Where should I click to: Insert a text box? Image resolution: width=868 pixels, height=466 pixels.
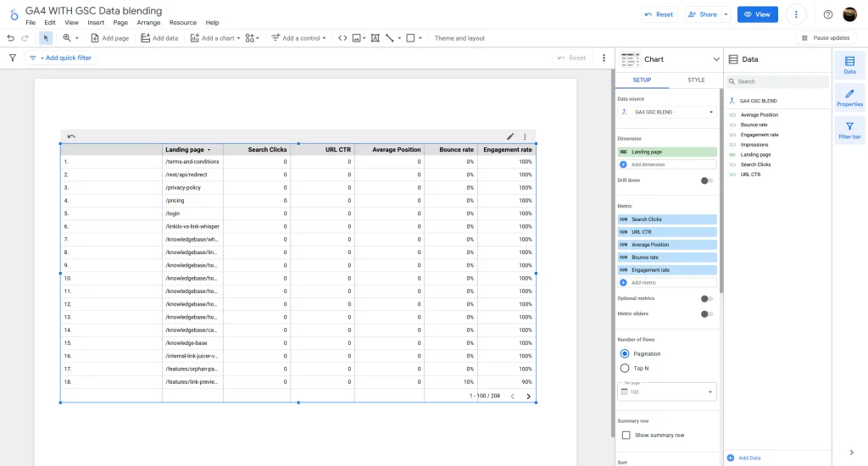[376, 38]
